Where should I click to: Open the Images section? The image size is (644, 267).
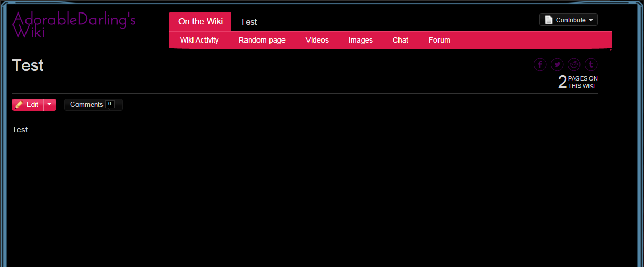(360, 40)
